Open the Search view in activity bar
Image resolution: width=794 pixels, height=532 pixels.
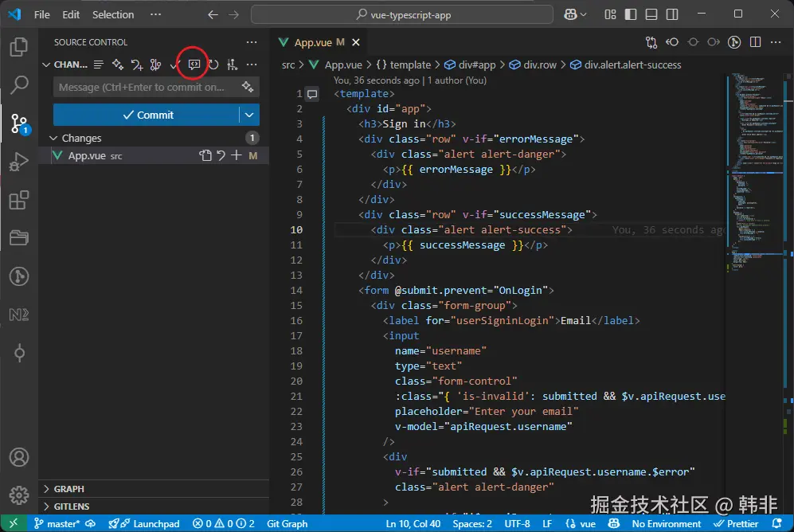pos(19,84)
